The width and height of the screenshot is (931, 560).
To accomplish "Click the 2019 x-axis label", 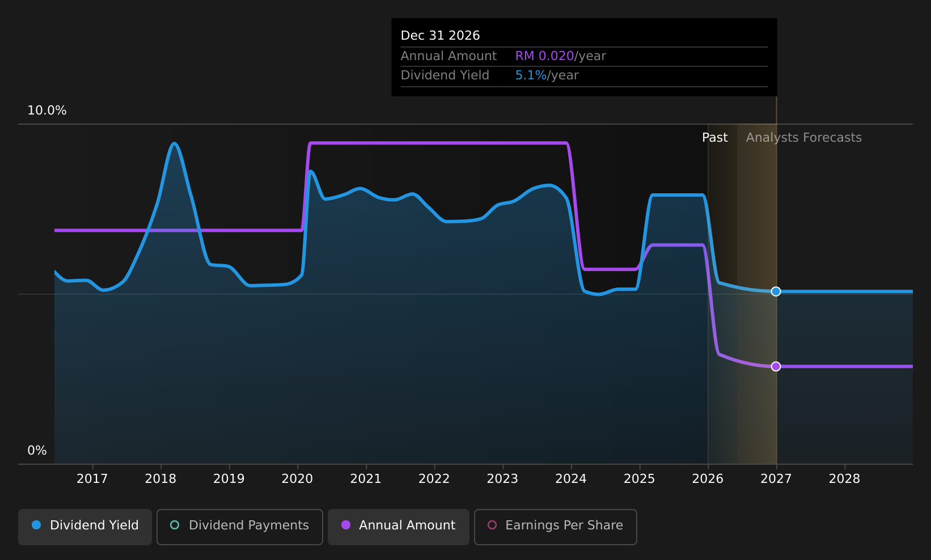I will point(229,479).
